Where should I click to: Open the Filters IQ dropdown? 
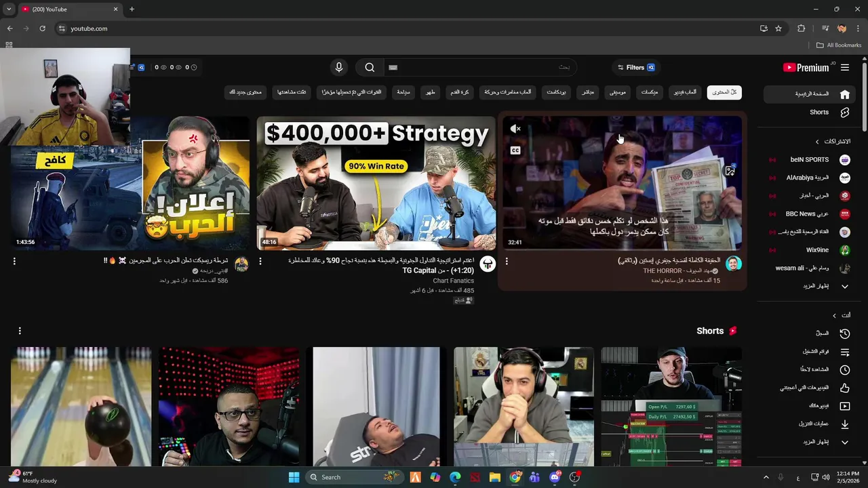click(x=636, y=67)
